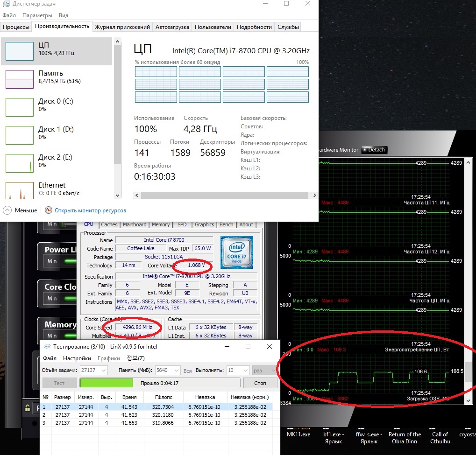Select LinX result row 1
Viewport: 476px width, 455px height.
[156, 407]
